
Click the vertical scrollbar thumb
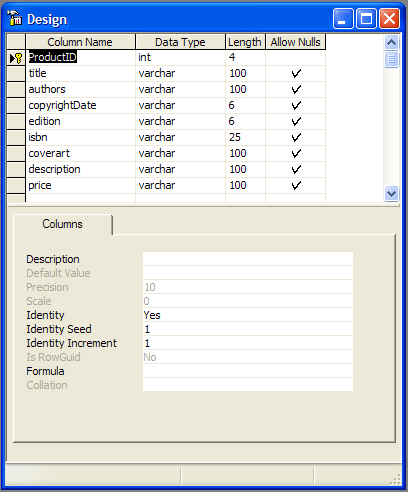[x=391, y=59]
